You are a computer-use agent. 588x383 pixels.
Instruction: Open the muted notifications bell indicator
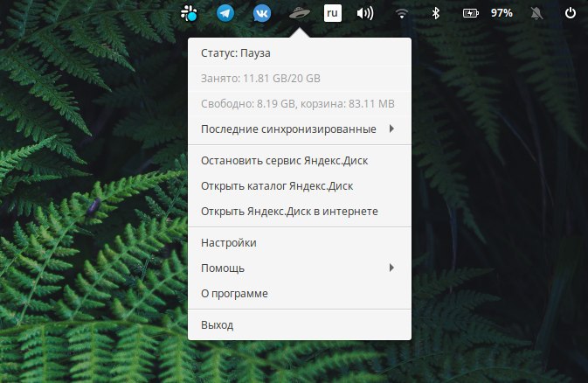point(536,13)
